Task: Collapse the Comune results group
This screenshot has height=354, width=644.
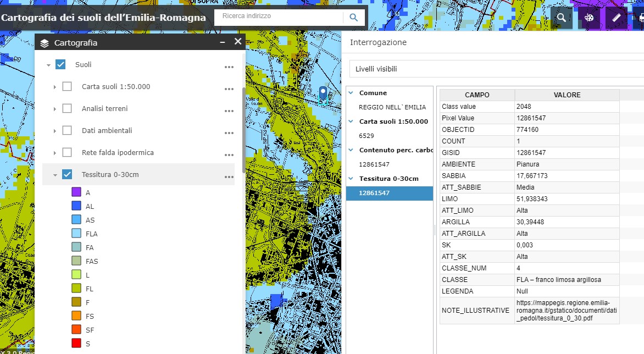Action: 351,93
